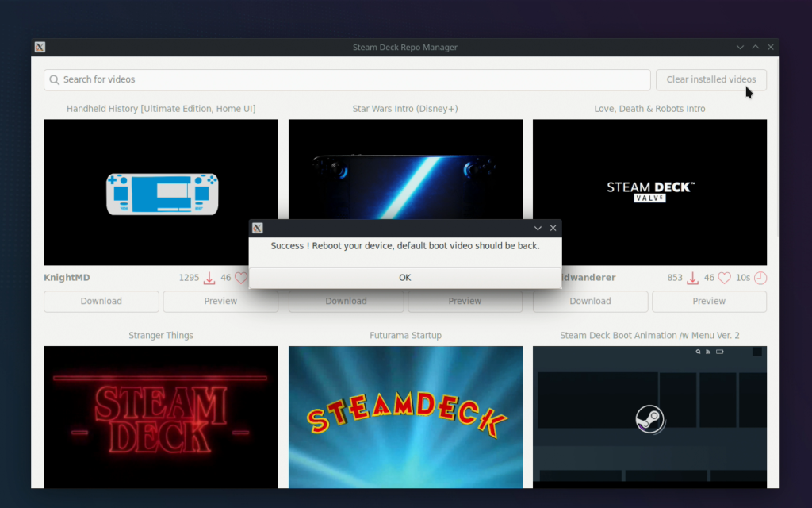
Task: Click title Love, Death & Robots Intro
Action: [650, 108]
